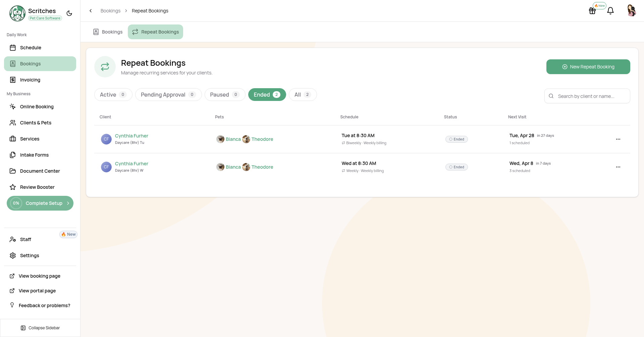The width and height of the screenshot is (644, 337).
Task: Create a New Repeat Booking
Action: [x=588, y=67]
